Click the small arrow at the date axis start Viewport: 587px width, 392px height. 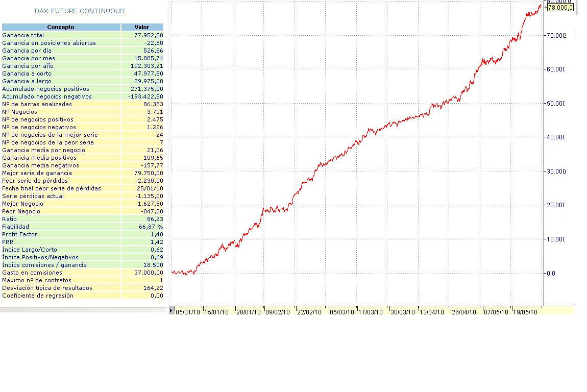coord(171,310)
